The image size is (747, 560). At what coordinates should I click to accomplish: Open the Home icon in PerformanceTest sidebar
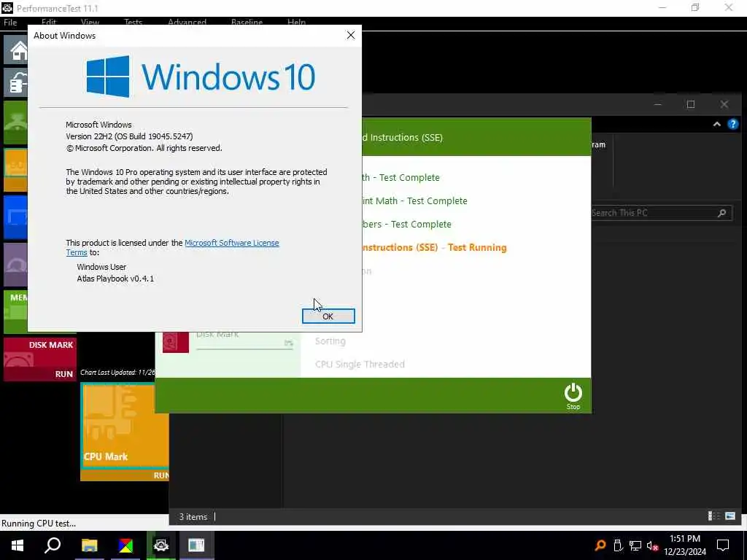point(16,50)
